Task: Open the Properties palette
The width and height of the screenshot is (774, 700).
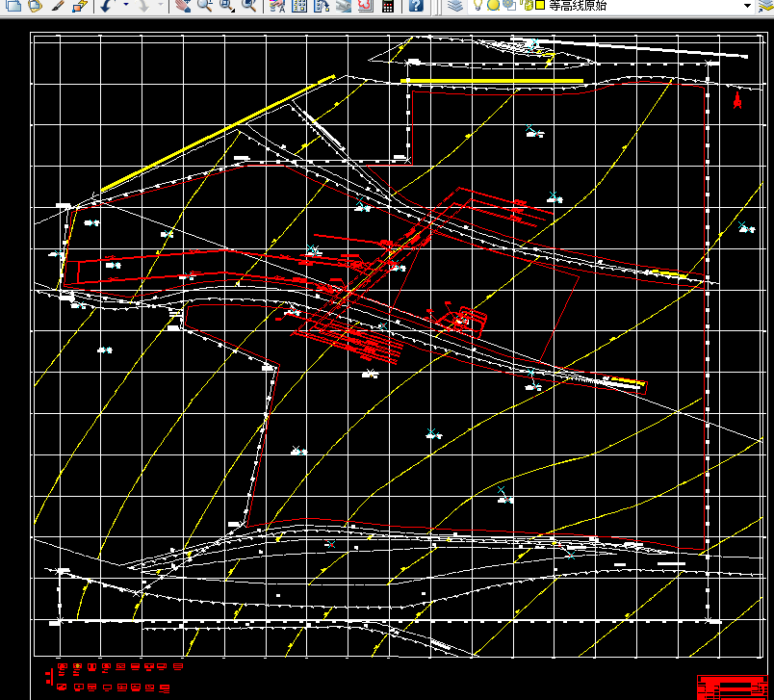Action: point(277,6)
